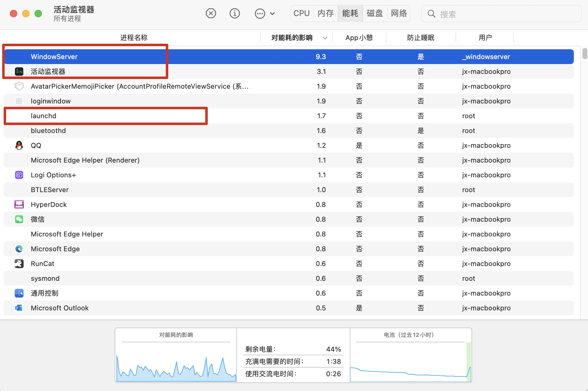Switch to the CPU tab
The width and height of the screenshot is (588, 391).
(x=301, y=14)
